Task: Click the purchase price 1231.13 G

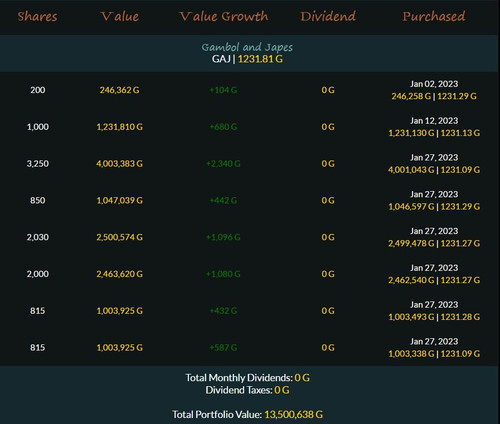Action: coord(460,133)
